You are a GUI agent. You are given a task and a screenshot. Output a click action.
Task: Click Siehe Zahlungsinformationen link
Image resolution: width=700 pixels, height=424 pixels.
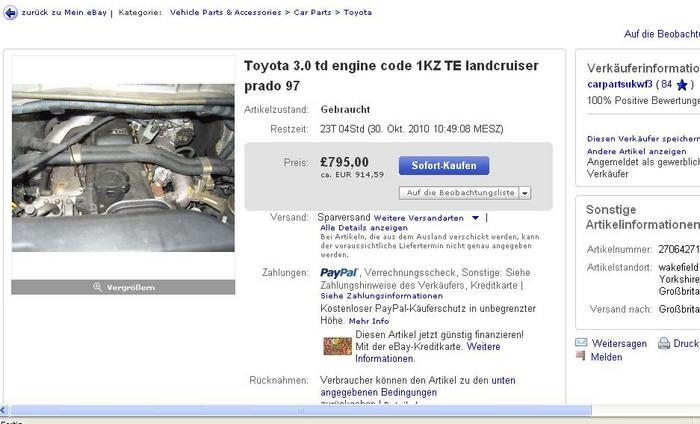click(381, 296)
